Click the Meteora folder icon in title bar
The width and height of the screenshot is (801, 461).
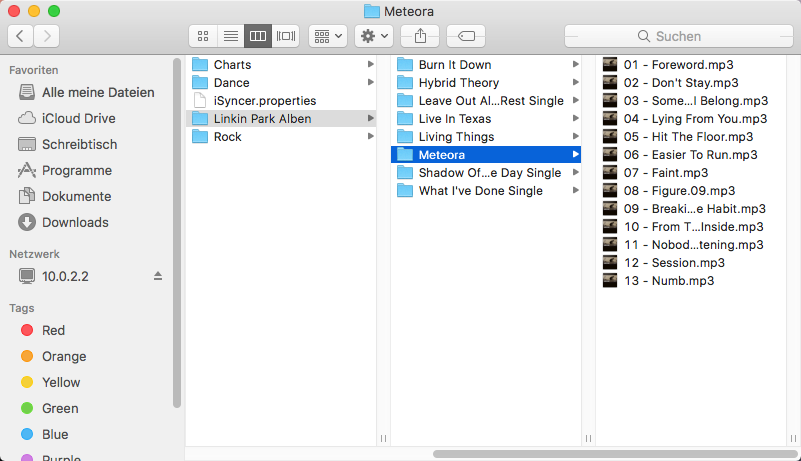click(371, 11)
